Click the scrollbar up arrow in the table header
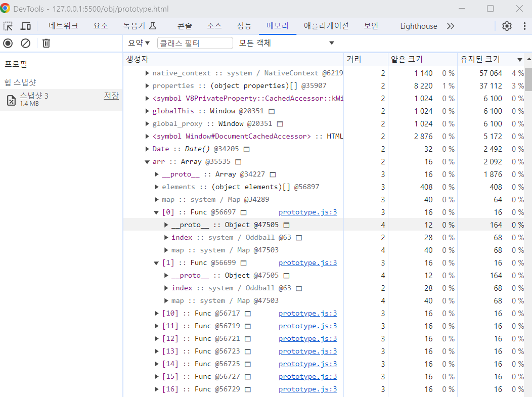Viewport: 532px width, 397px height. coord(528,59)
